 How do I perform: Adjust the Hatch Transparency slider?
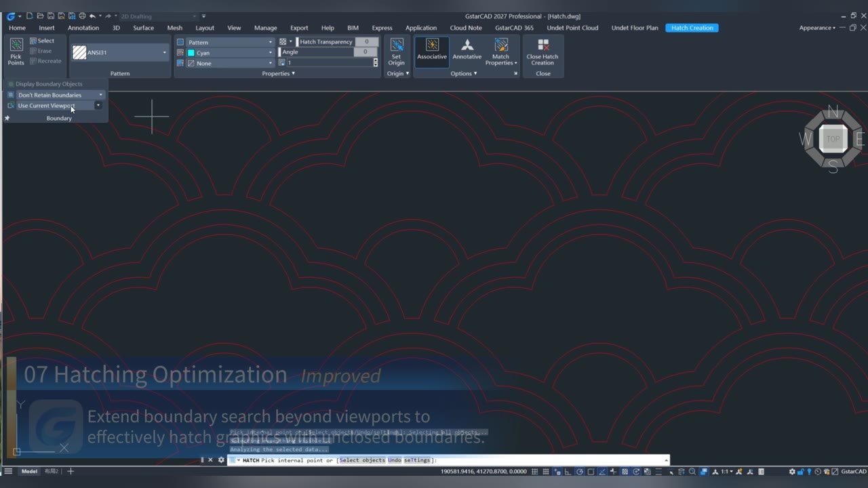click(326, 42)
